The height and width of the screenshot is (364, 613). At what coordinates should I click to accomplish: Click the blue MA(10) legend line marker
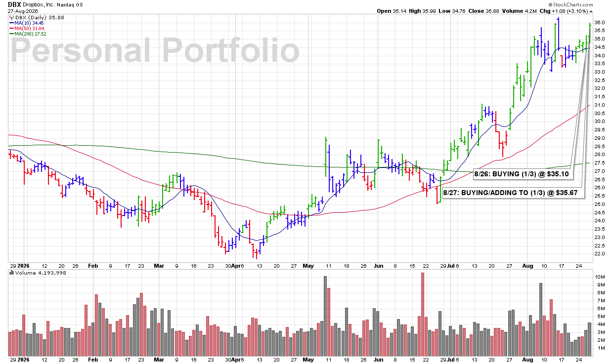click(x=11, y=23)
